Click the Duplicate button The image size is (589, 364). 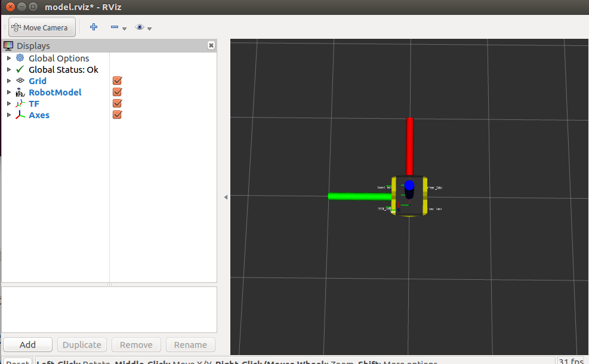point(82,344)
